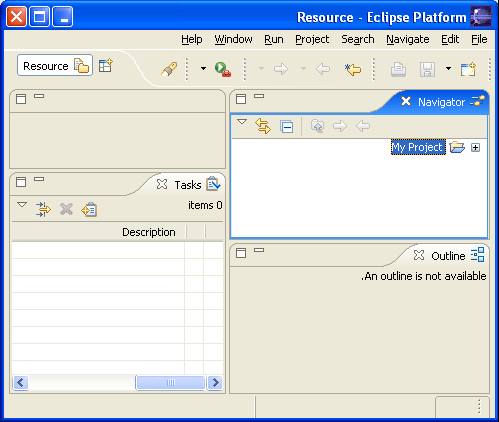
Task: Collapse All in the Navigator toolbar
Action: 287,127
